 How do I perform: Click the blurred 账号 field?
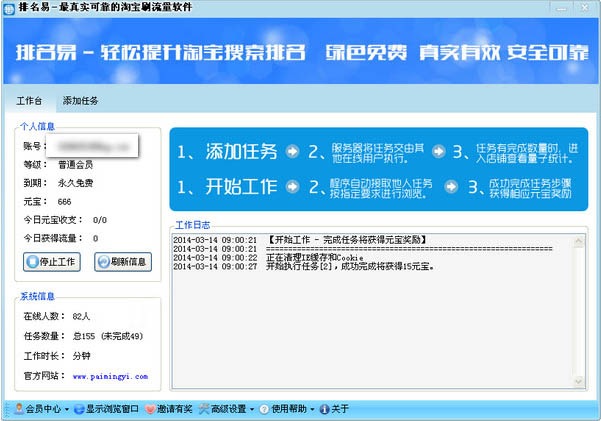(92, 146)
